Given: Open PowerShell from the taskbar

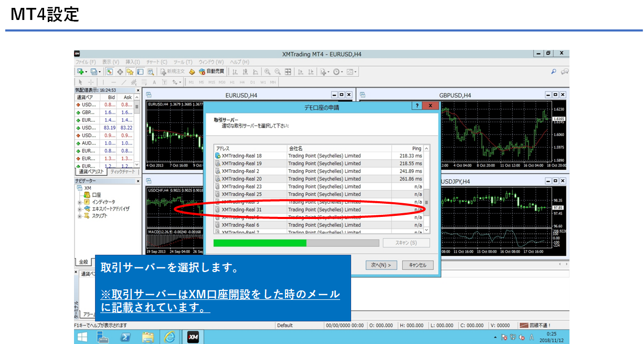Looking at the screenshot, I should (x=125, y=337).
